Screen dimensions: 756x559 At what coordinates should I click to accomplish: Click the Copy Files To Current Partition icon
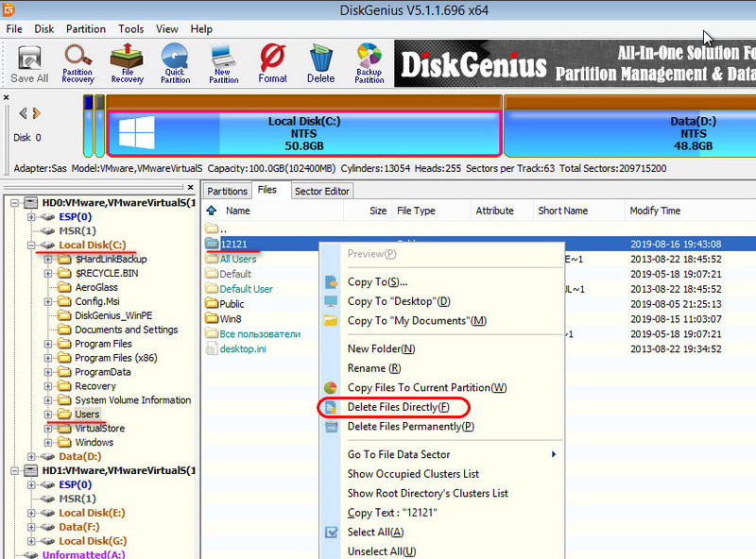coord(331,387)
